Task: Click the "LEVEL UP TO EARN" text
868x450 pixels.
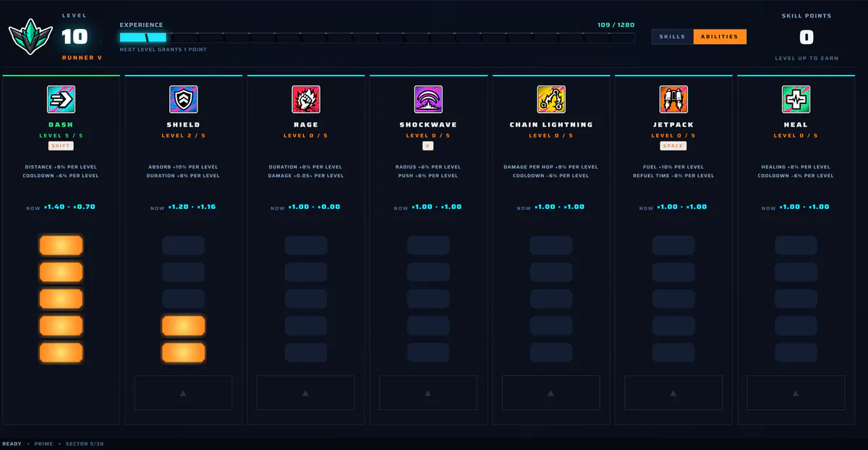Action: [x=807, y=58]
